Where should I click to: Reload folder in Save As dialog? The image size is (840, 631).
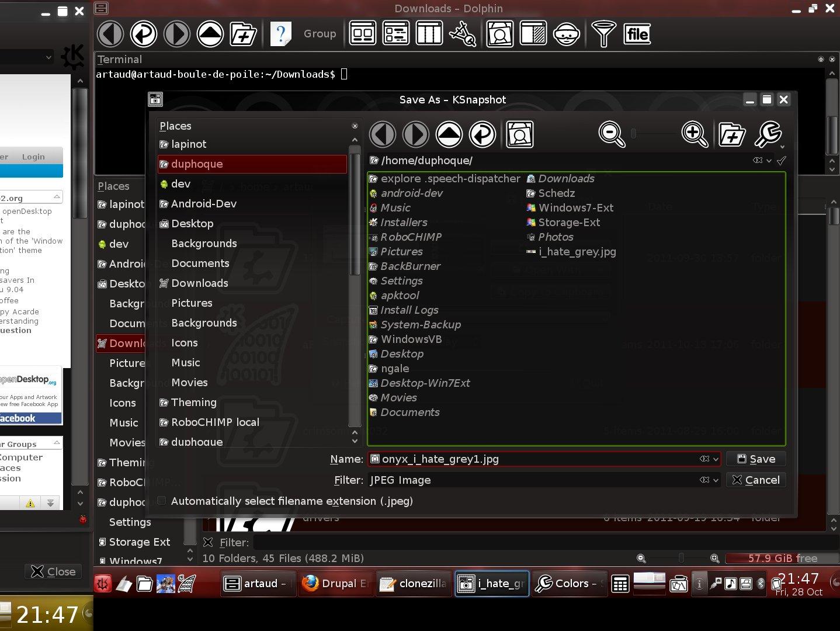coord(483,134)
